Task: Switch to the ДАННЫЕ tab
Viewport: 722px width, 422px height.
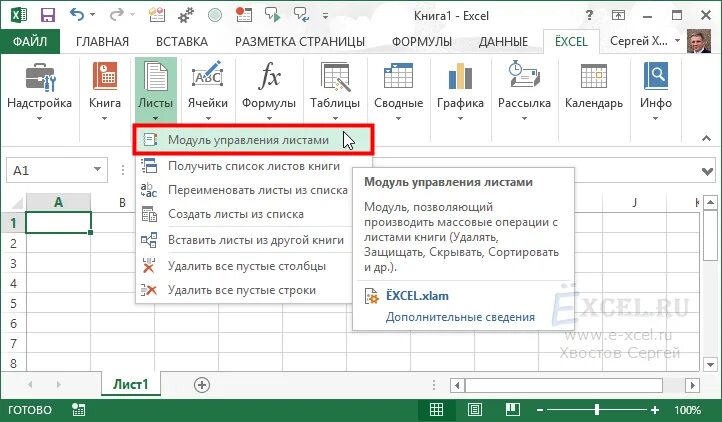Action: click(503, 41)
